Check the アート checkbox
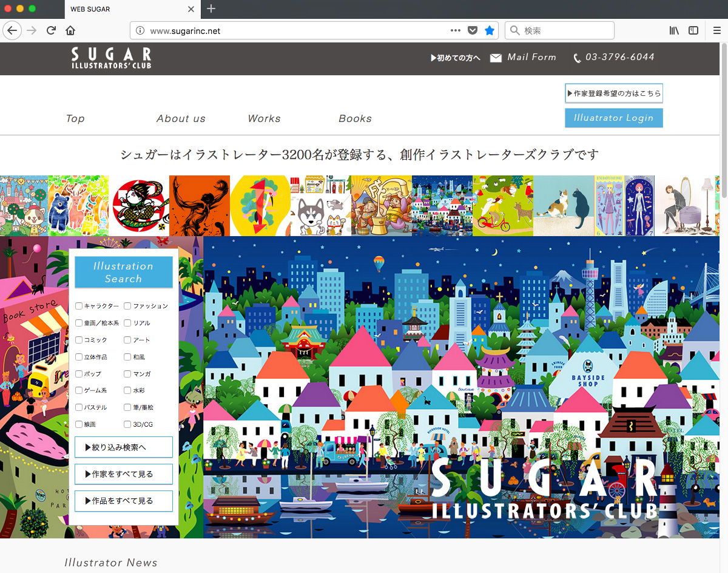The image size is (728, 573). click(x=127, y=340)
